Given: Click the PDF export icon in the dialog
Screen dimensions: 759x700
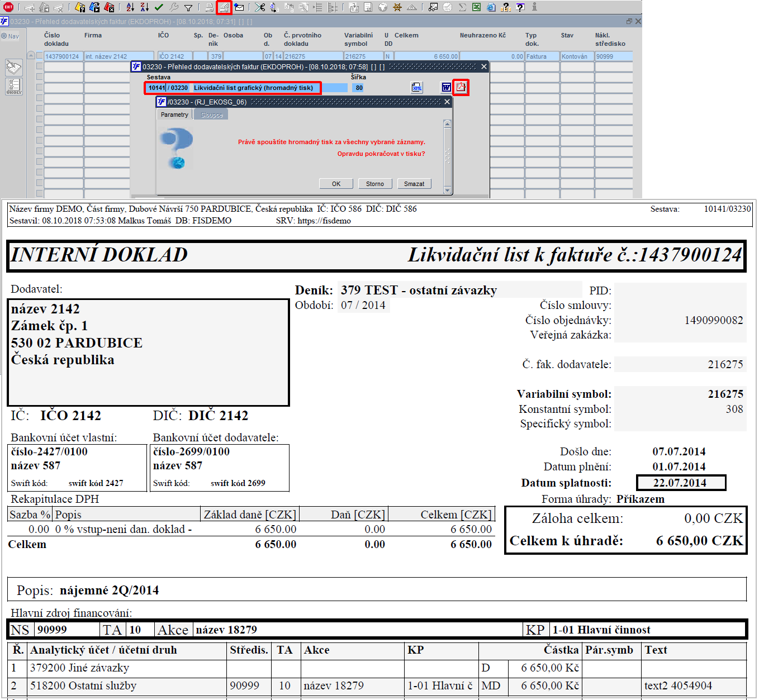Looking at the screenshot, I should pos(461,87).
